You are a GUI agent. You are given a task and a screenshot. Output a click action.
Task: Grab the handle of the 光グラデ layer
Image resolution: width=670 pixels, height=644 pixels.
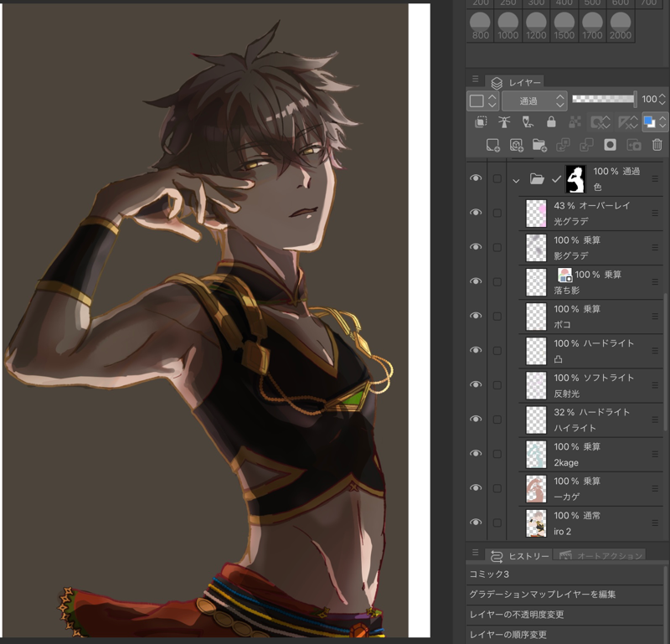[655, 213]
